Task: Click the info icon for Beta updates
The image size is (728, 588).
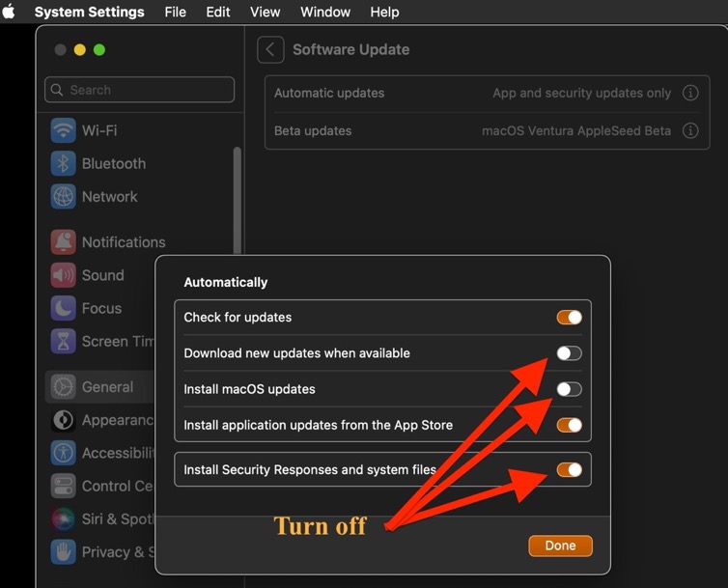Action: [690, 130]
